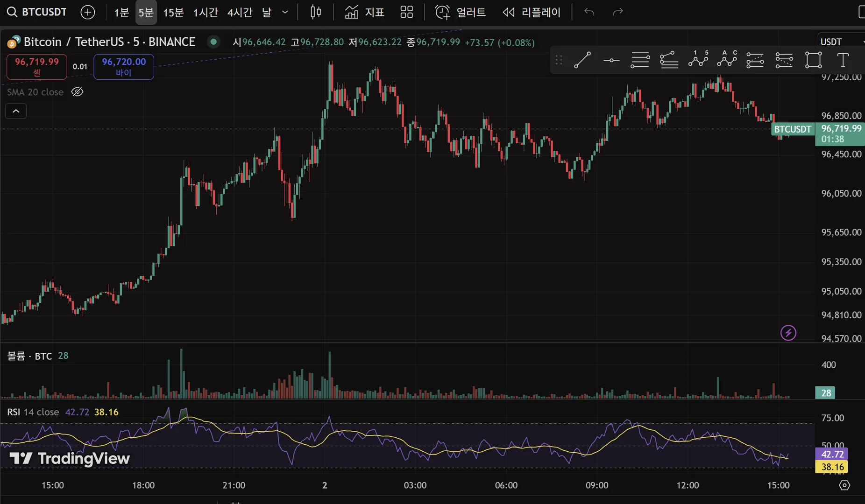Open the four-square layout setup icon
Viewport: 865px width, 504px height.
pos(407,12)
